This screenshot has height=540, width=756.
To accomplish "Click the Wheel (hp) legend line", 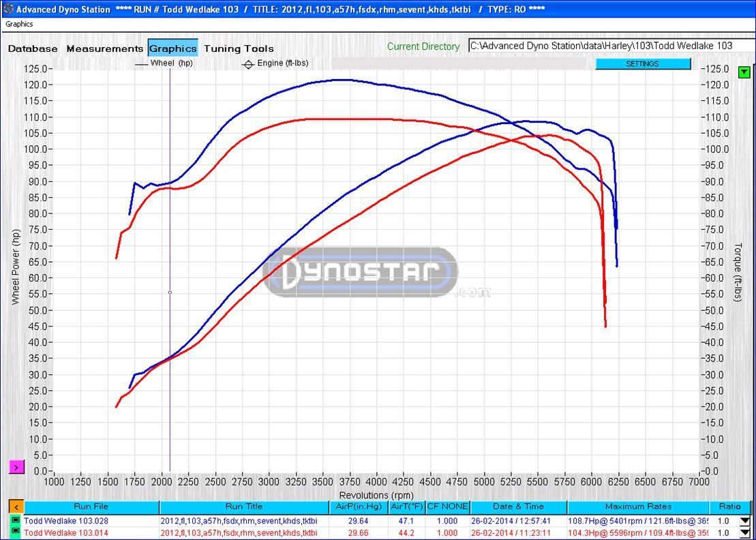I will tap(142, 64).
